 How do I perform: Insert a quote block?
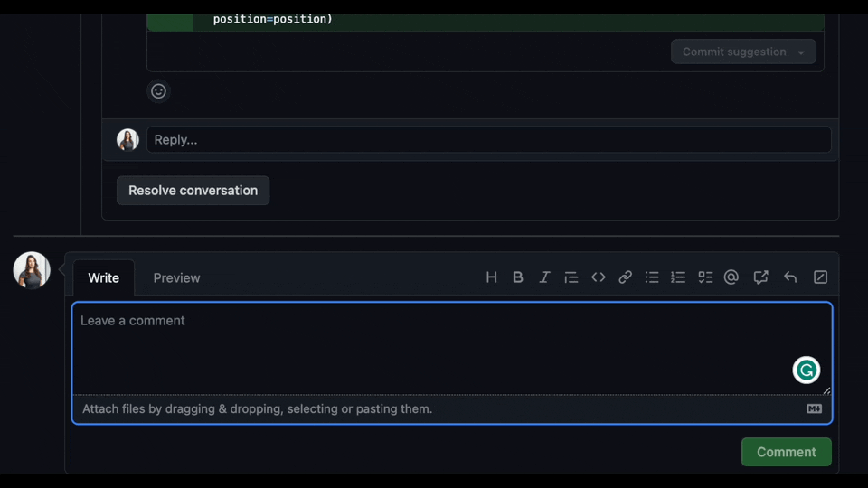[571, 277]
